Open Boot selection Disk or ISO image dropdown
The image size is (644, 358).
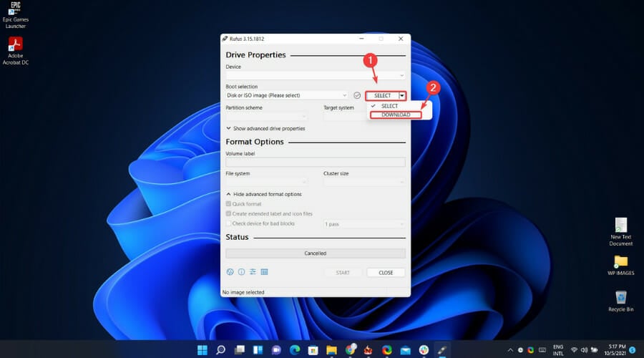pos(287,95)
